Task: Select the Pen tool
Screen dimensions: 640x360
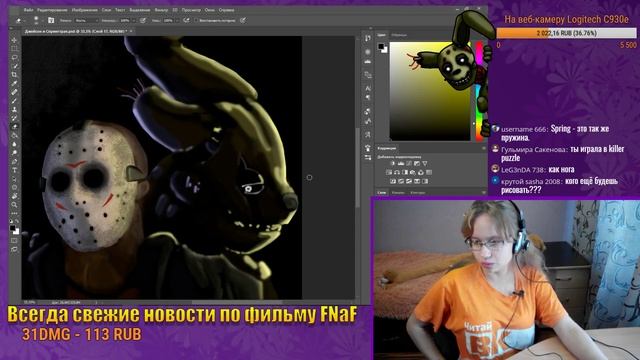Action: click(x=14, y=161)
